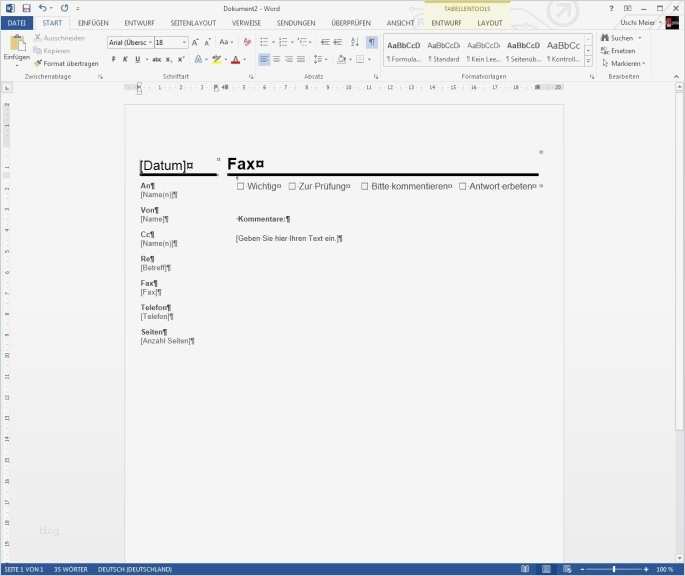Open the bullet list dropdown
Viewport: 685px width, 576px height.
pyautogui.click(x=273, y=42)
